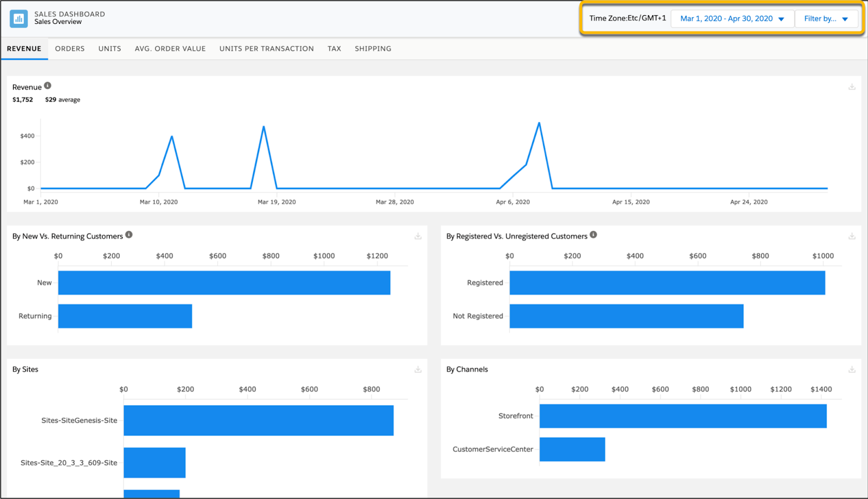Download the Registered Vs. Unregistered chart
868x499 pixels.
(x=852, y=235)
